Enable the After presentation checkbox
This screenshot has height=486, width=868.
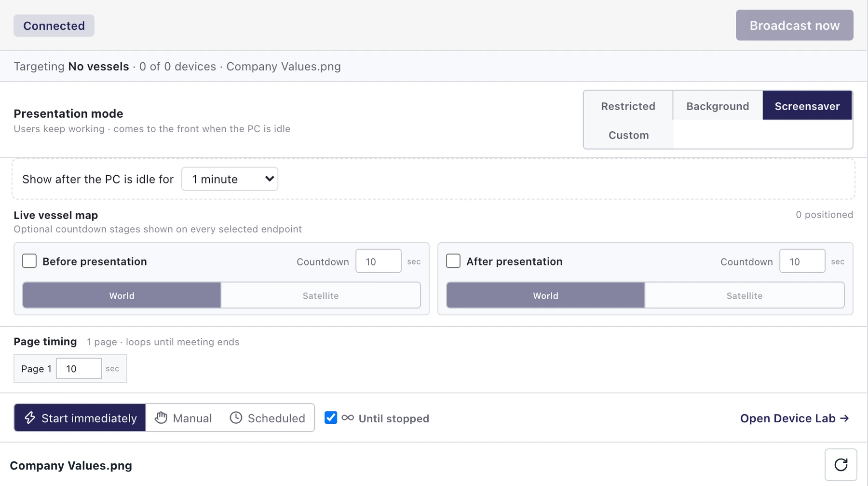click(453, 261)
